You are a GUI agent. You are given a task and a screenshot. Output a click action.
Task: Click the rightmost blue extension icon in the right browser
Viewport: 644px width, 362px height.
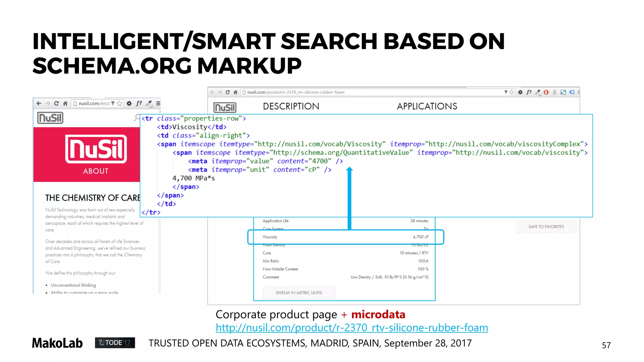click(572, 92)
